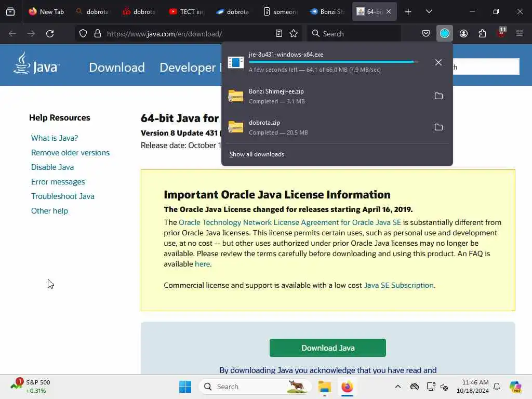Viewport: 532px width, 399px height.
Task: Open Windows Start menu
Action: pyautogui.click(x=185, y=387)
